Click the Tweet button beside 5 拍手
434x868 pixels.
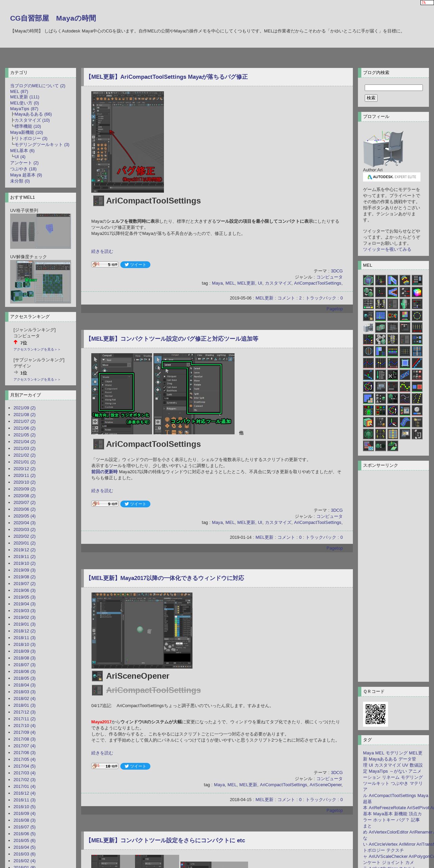[x=135, y=265]
